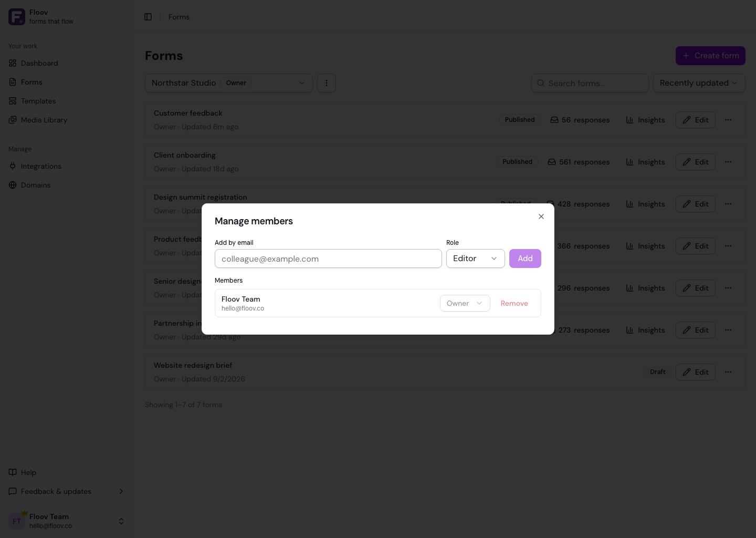
Task: Open Domains in the sidebar
Action: coord(67,185)
